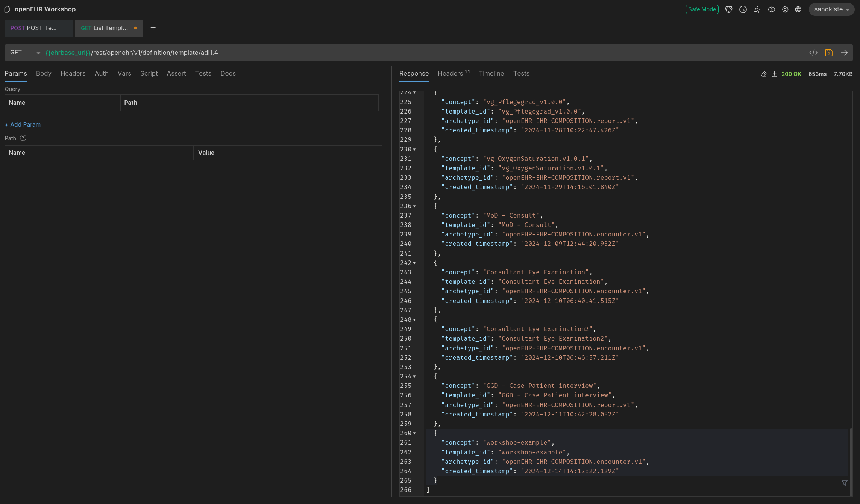
Task: Collapse the JSON block at line 236
Action: pos(414,206)
